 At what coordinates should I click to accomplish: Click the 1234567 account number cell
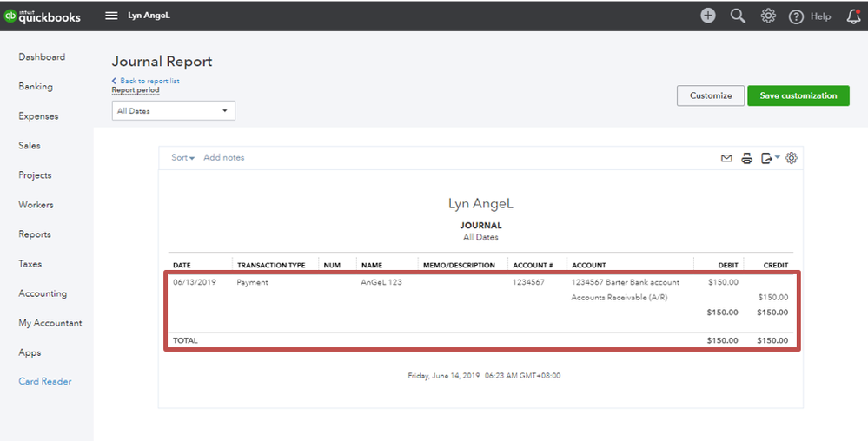click(x=528, y=282)
